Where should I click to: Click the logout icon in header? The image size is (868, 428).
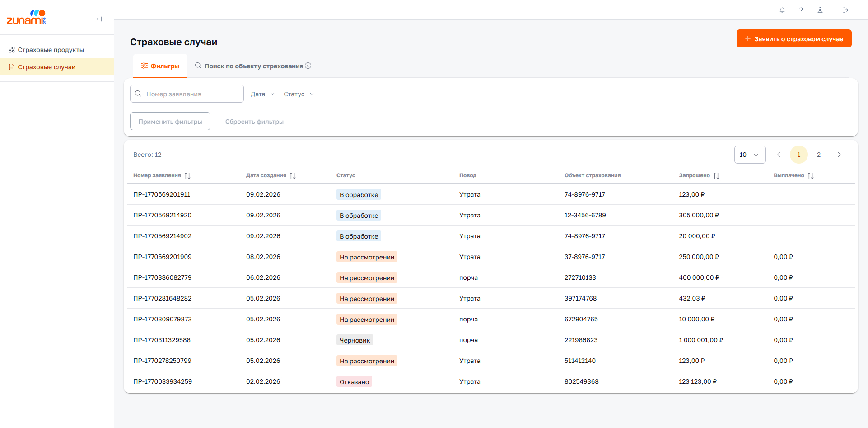[845, 10]
